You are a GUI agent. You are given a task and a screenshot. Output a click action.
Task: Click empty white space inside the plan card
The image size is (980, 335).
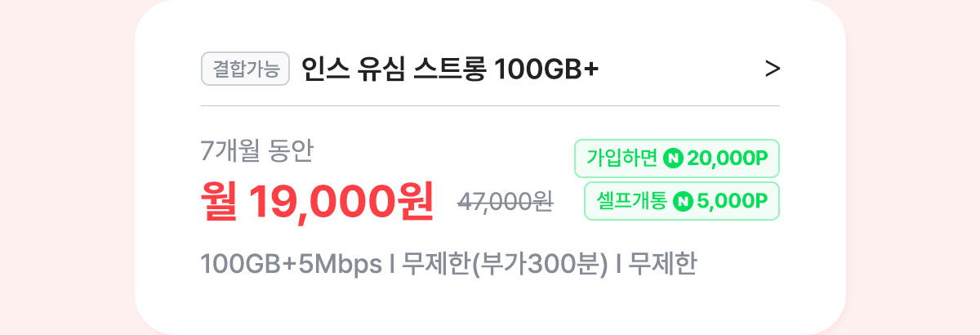coord(490,306)
